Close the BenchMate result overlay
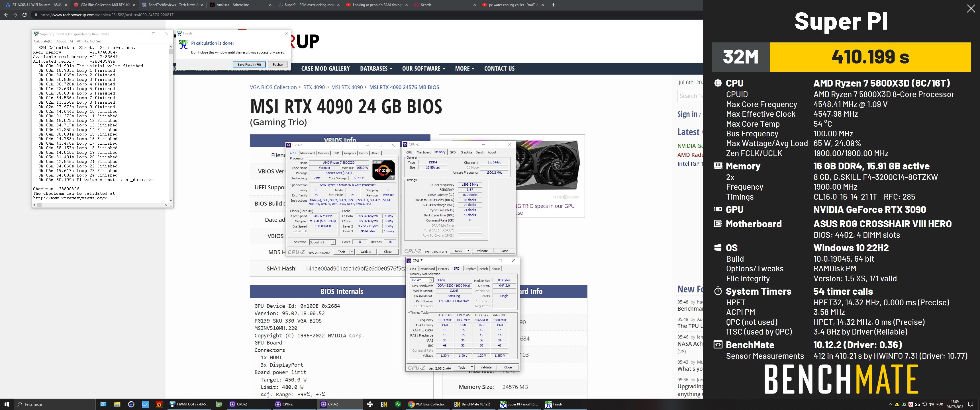Image resolution: width=980 pixels, height=410 pixels. (x=971, y=9)
